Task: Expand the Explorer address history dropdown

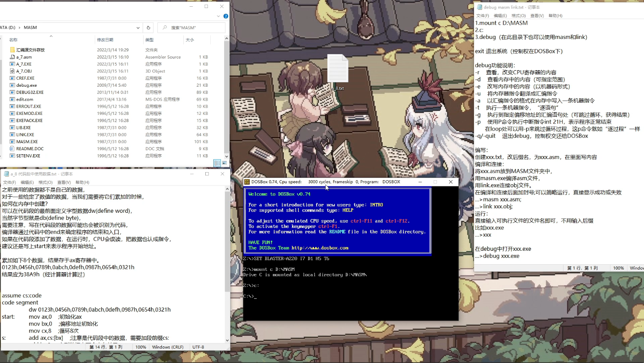Action: [x=138, y=28]
